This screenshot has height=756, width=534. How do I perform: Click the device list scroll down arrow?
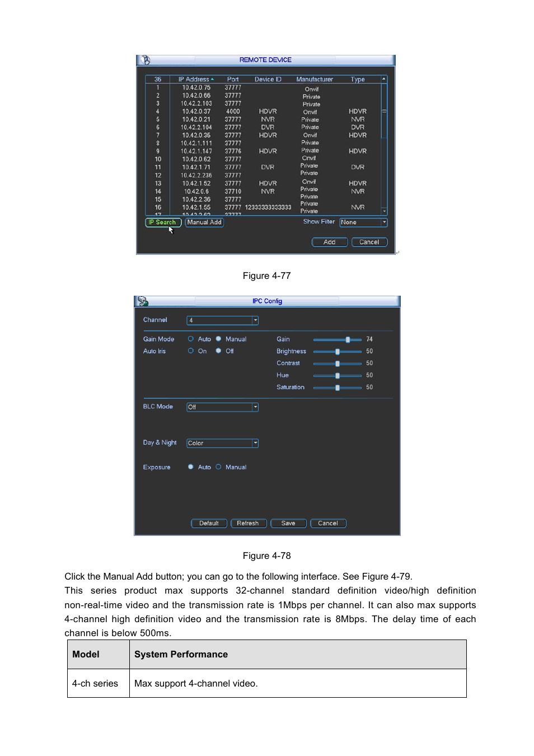pyautogui.click(x=384, y=212)
